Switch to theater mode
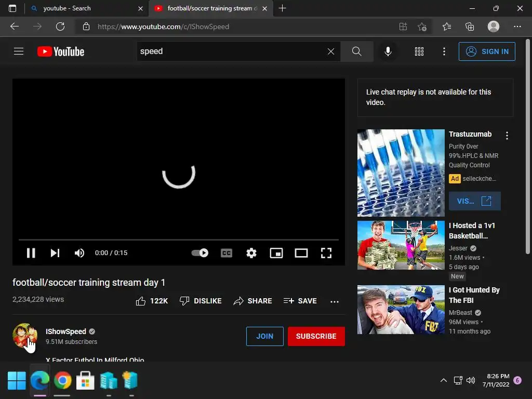 301,253
